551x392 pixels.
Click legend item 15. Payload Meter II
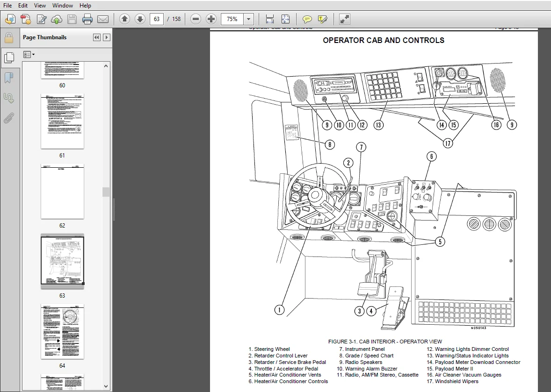click(450, 369)
